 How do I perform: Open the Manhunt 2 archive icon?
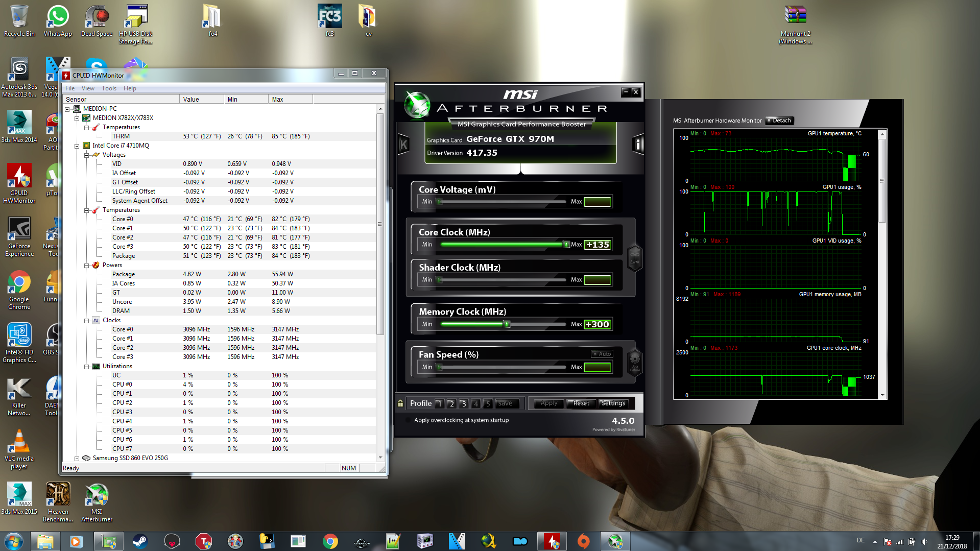(x=795, y=25)
